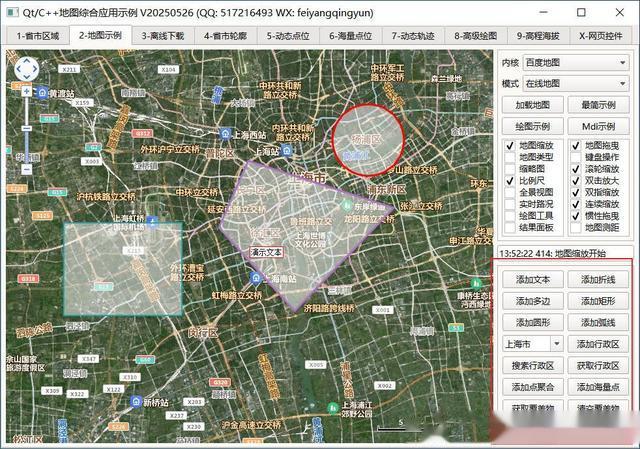Click the 加载地图 button
This screenshot has width=640, height=449.
click(x=533, y=105)
